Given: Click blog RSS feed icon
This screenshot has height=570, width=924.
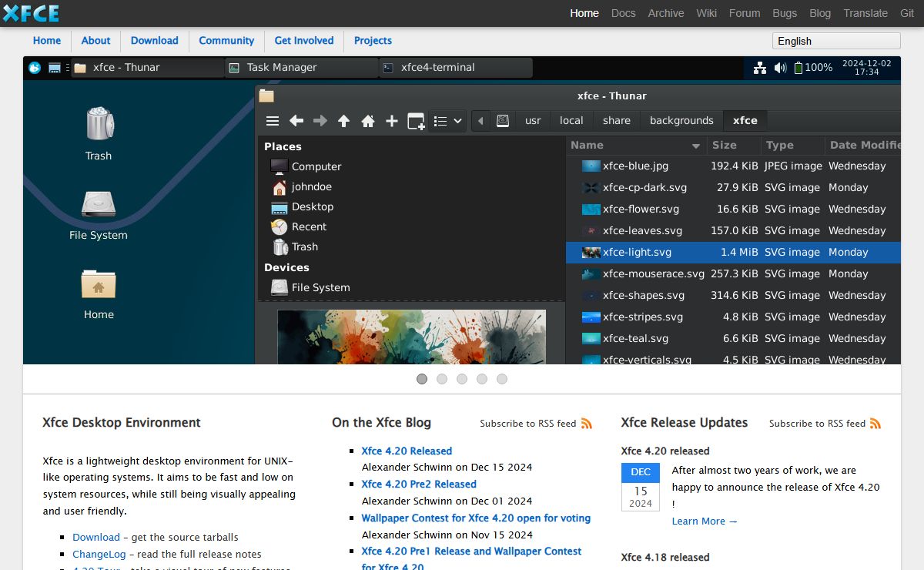Looking at the screenshot, I should coord(587,423).
